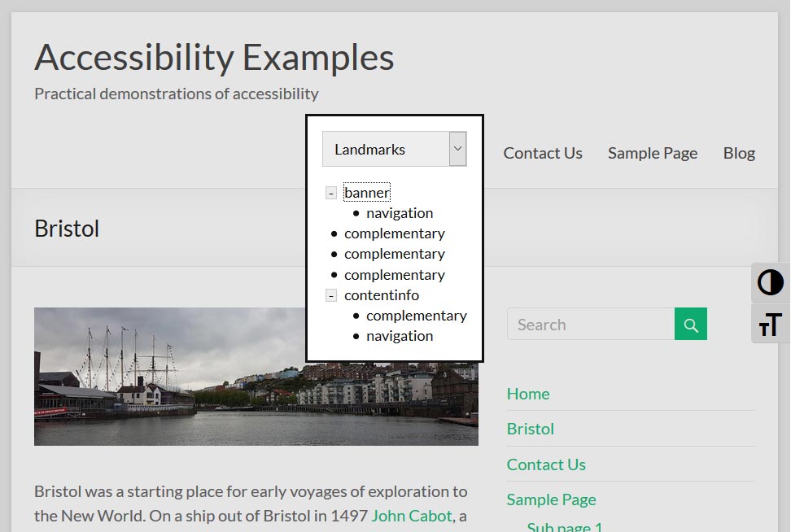Viewport: 791px width, 532px height.
Task: Open Sample Page in the top menu
Action: [x=653, y=153]
